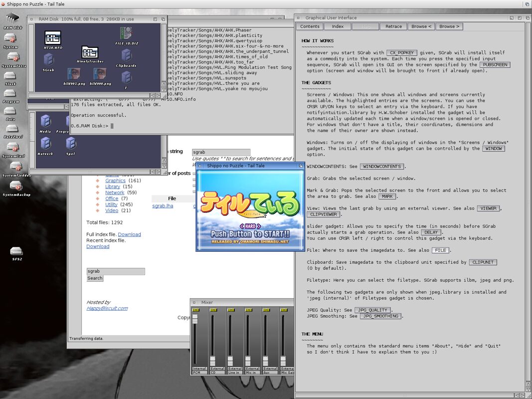Click RAM Disk window scroll-down arrow
This screenshot has height=399, width=532.
[x=164, y=89]
